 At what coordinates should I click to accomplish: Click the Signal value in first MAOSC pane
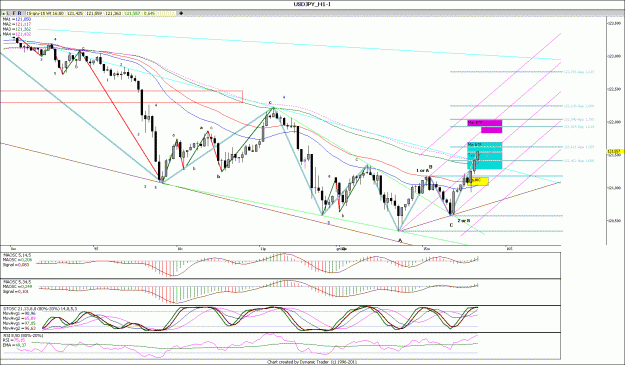click(x=15, y=265)
